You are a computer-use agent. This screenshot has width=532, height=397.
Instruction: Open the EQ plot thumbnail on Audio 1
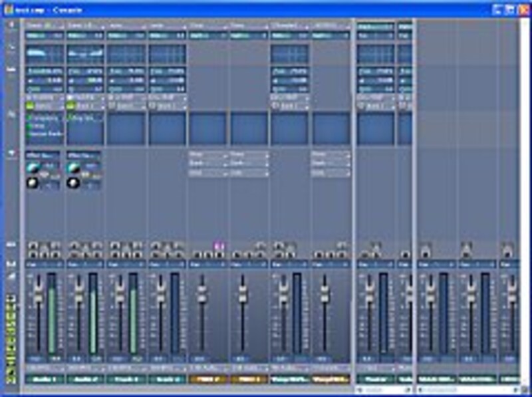click(45, 54)
